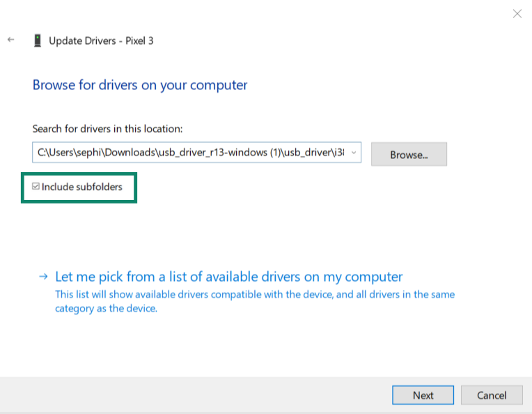Proceed with the Next button
532x414 pixels.
[423, 395]
